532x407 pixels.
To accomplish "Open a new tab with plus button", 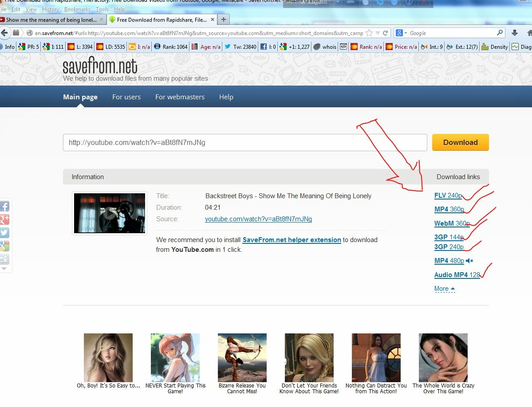I will (223, 20).
